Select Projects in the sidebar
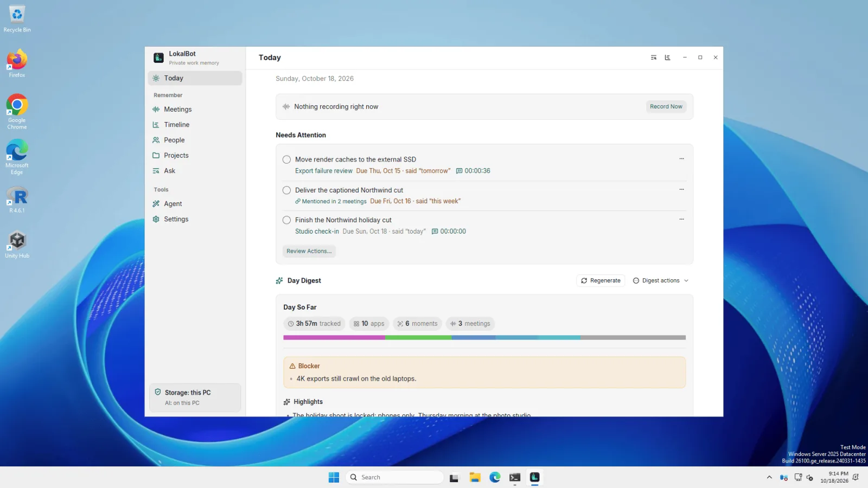 (x=195, y=156)
